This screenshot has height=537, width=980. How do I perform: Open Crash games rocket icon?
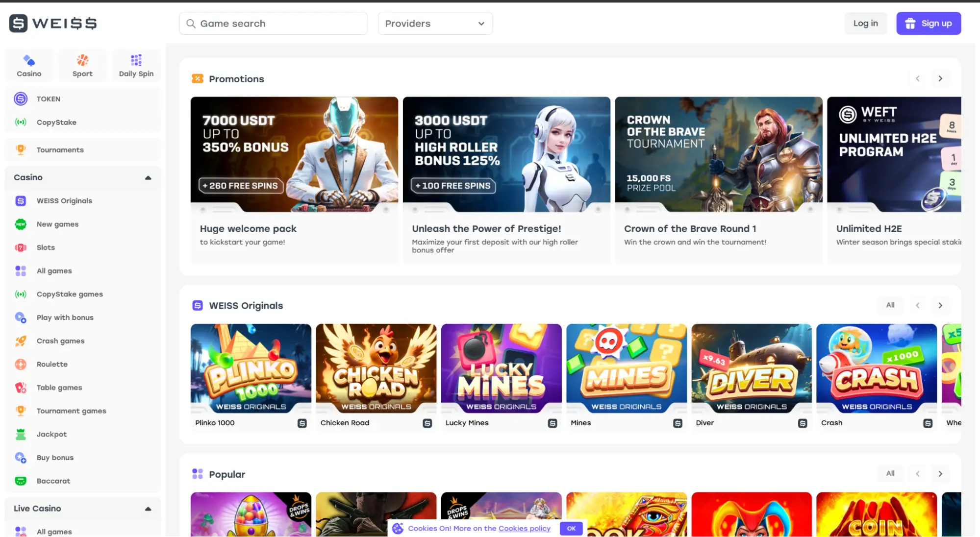click(x=21, y=341)
